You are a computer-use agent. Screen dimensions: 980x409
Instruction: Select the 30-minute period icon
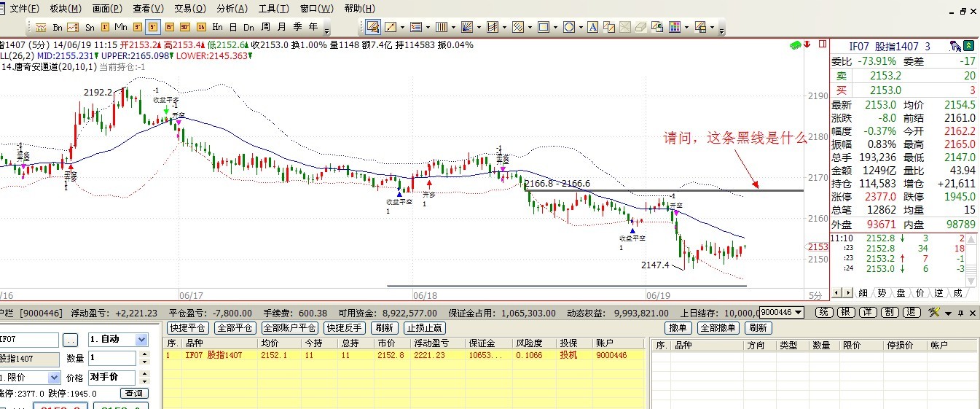pyautogui.click(x=185, y=27)
